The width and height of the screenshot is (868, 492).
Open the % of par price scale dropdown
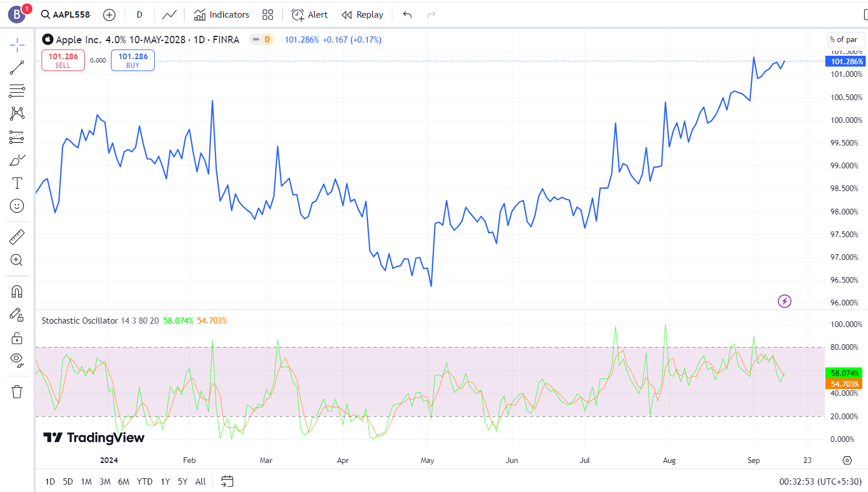(846, 40)
